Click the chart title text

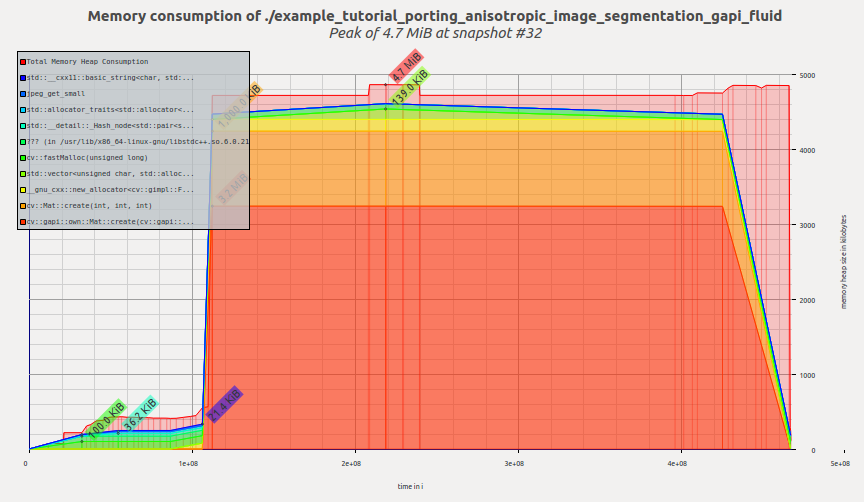(435, 16)
